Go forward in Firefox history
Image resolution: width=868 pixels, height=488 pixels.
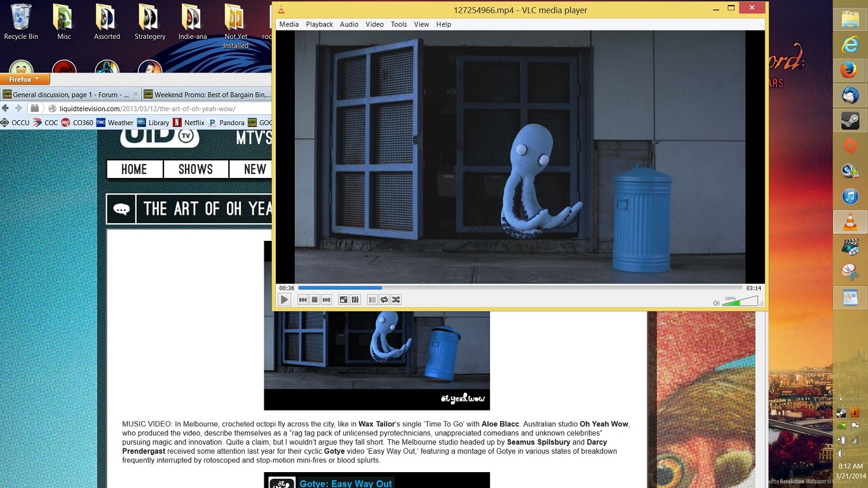(18, 109)
